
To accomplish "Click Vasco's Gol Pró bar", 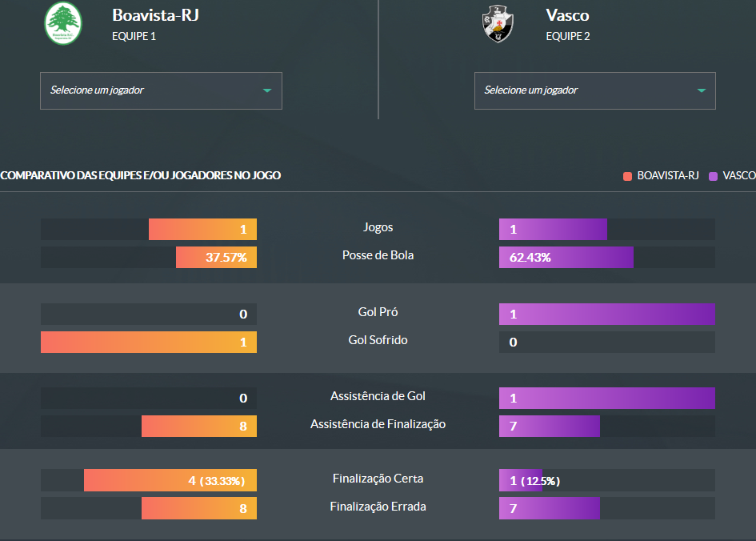I will (x=606, y=315).
